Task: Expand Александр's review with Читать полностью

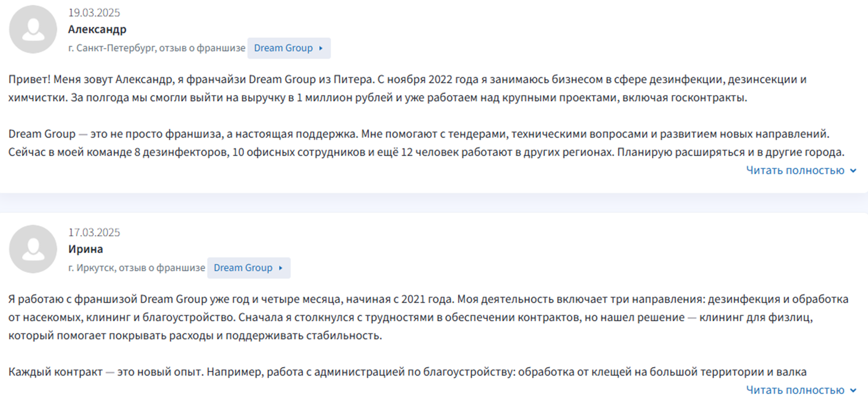Action: tap(801, 170)
